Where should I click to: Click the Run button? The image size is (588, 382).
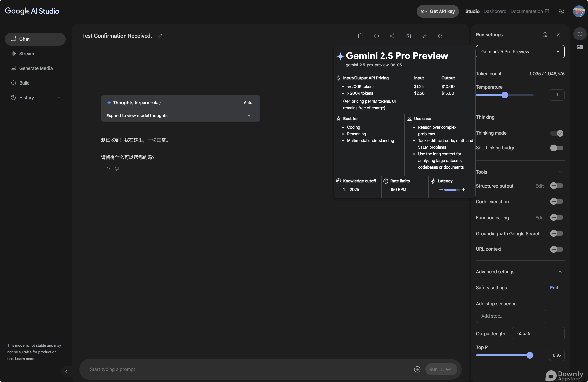(441, 369)
